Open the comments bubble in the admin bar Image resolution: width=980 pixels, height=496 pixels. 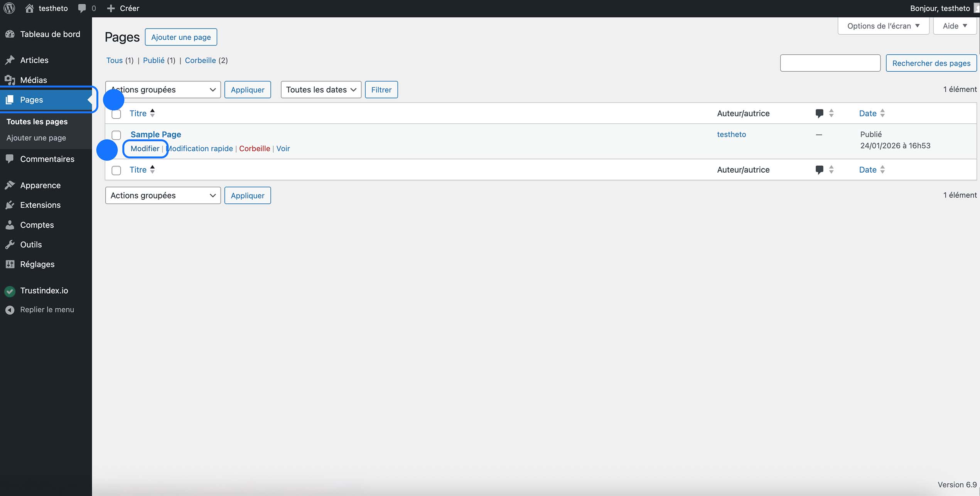tap(82, 8)
